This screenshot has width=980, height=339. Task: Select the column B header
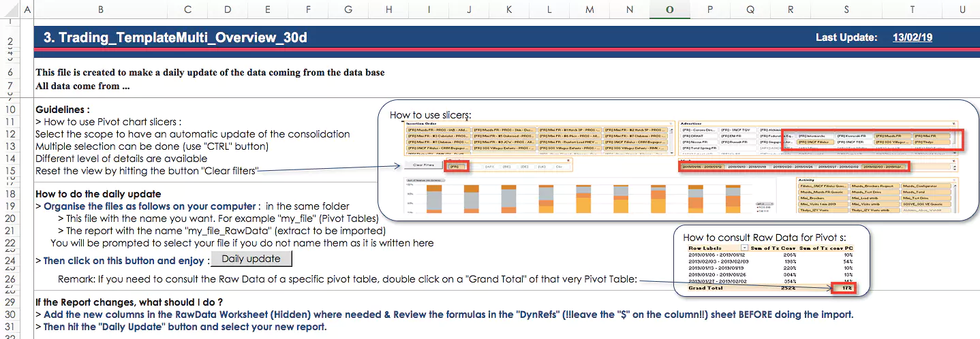pyautogui.click(x=100, y=9)
